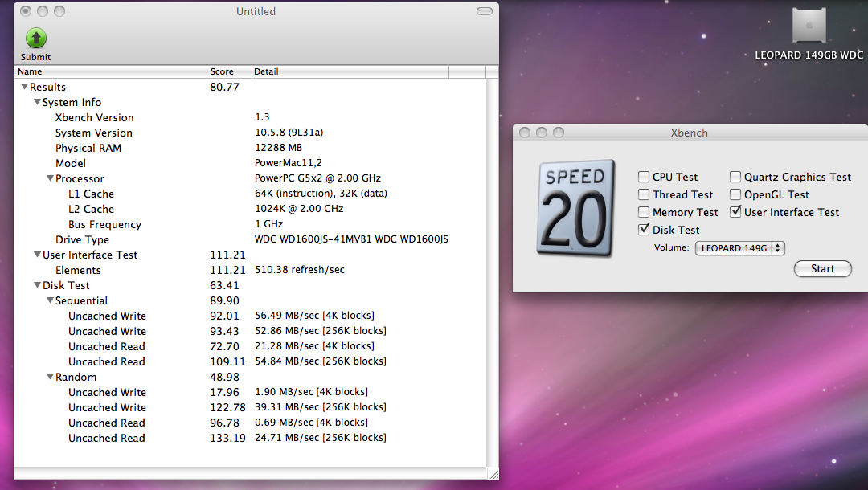Enable the CPU Test checkbox

(643, 177)
